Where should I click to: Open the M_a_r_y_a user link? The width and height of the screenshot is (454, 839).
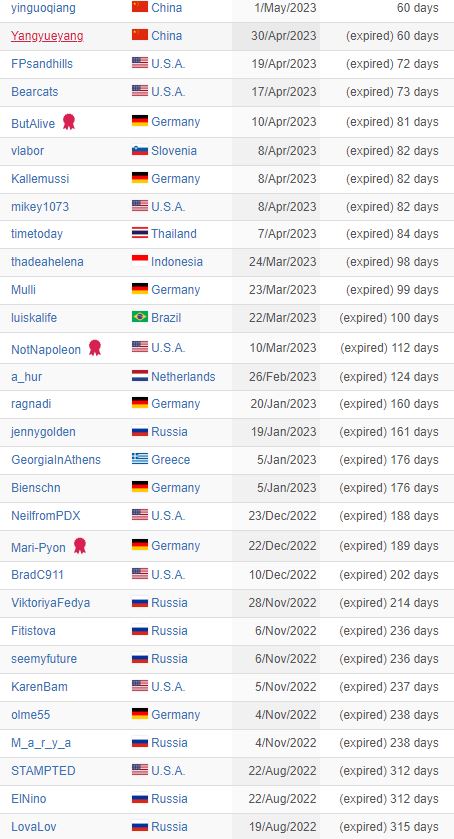(x=41, y=743)
